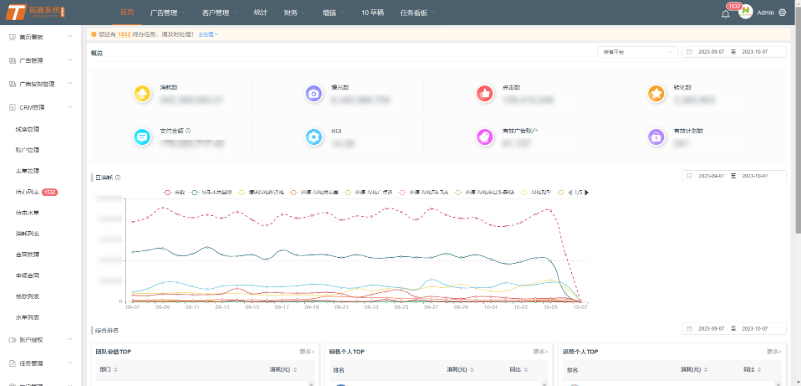Screen dimensions: 801x386
Task: Click the pink 有效广告账户 tag icon
Action: pos(485,137)
